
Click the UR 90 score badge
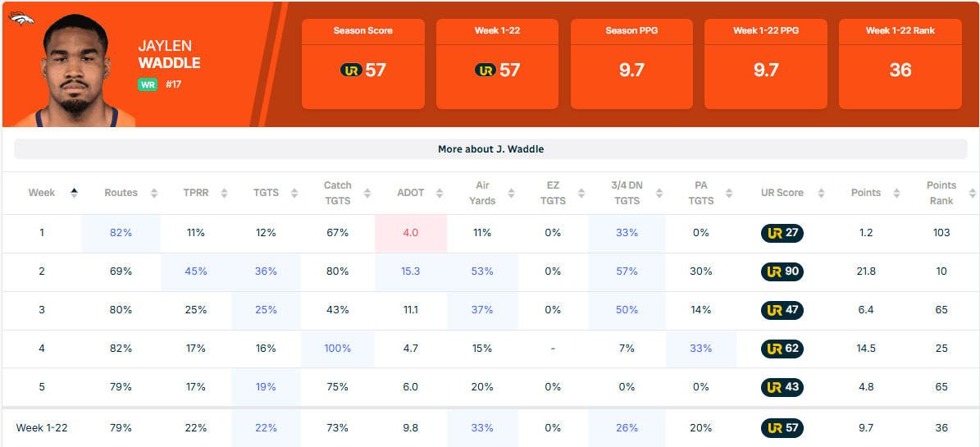pyautogui.click(x=782, y=271)
